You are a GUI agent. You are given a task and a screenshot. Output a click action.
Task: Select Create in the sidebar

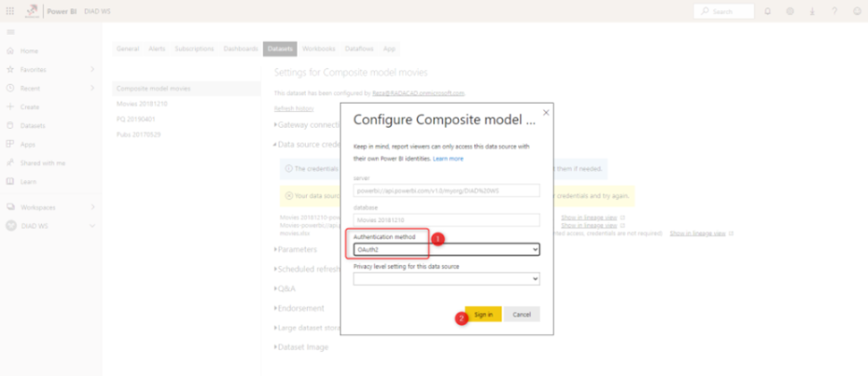point(30,107)
